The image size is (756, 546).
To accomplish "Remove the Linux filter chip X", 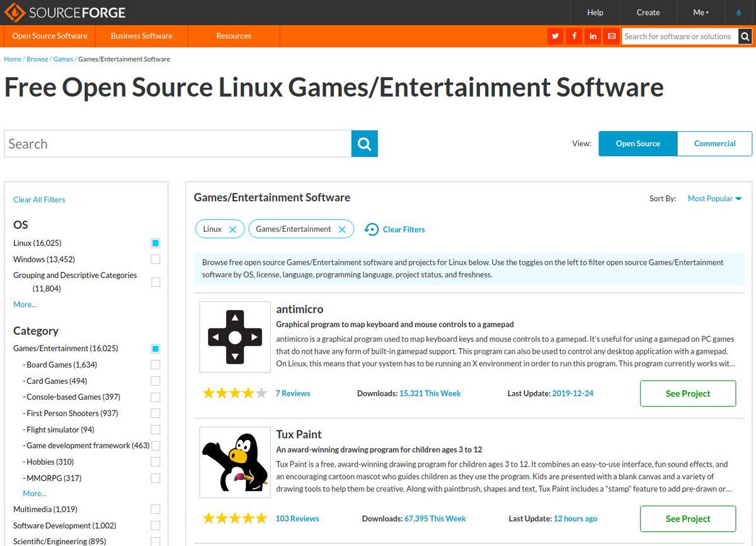I will 232,229.
